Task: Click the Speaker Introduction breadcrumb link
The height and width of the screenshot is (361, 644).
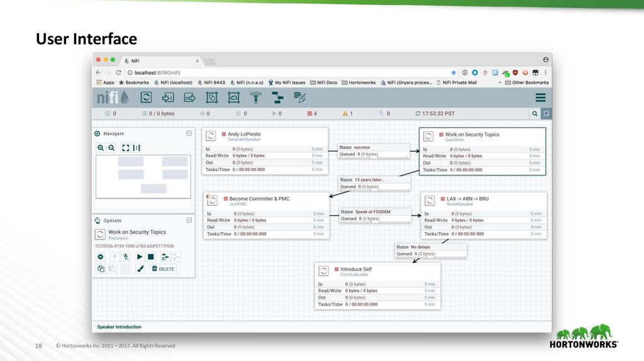Action: [x=119, y=327]
